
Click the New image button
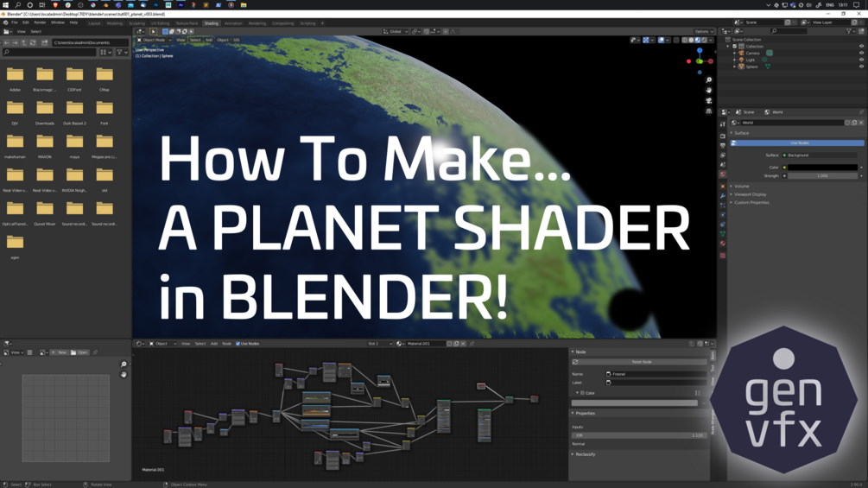pos(60,352)
